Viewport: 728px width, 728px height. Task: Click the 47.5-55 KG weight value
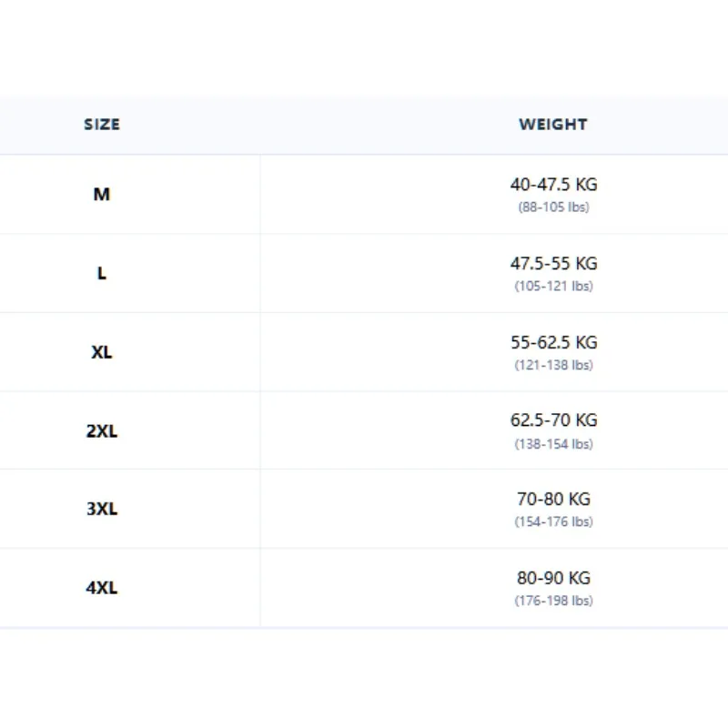(x=553, y=263)
